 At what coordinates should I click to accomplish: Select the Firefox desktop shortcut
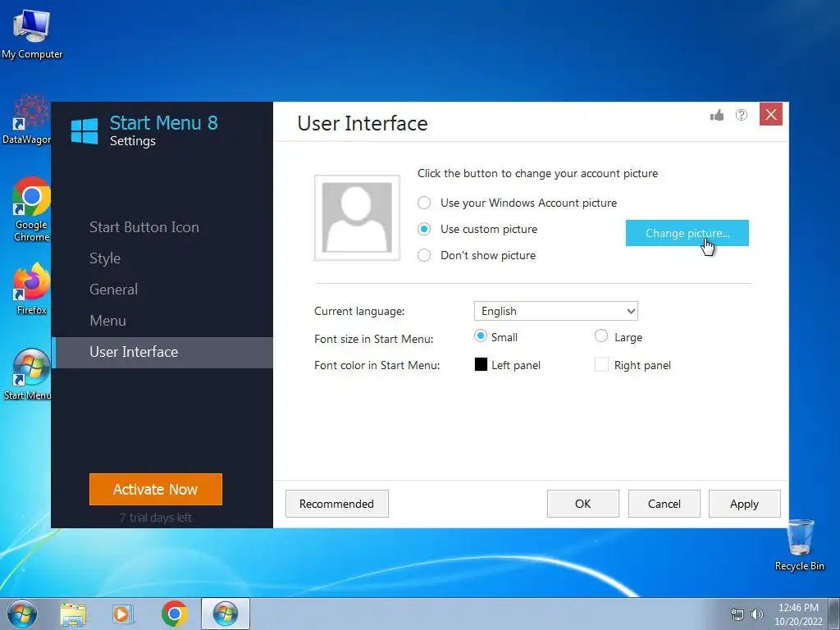point(32,289)
